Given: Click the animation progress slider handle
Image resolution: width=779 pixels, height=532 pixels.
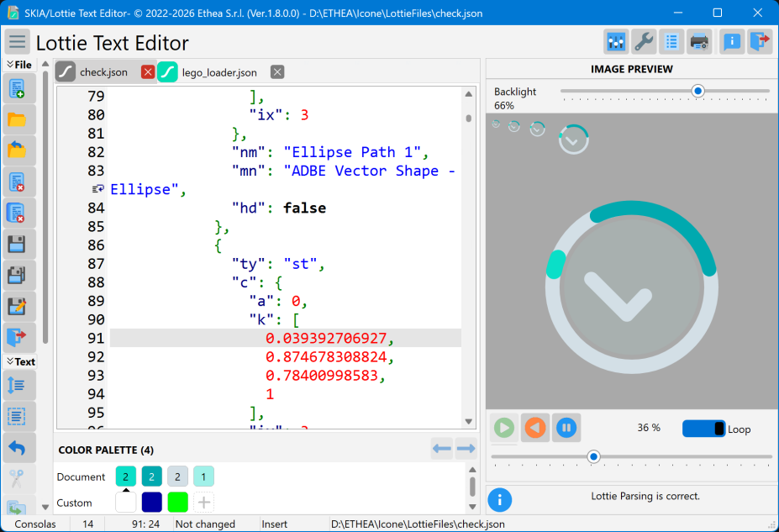Looking at the screenshot, I should pos(593,456).
